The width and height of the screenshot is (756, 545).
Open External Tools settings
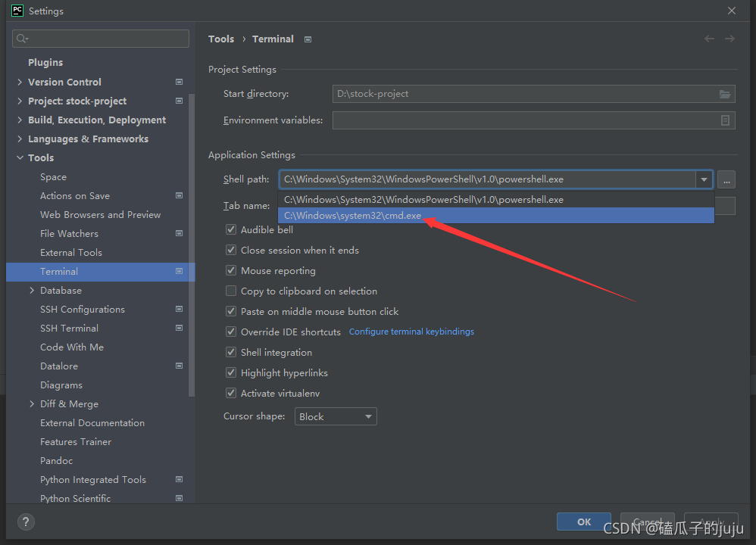[71, 253]
